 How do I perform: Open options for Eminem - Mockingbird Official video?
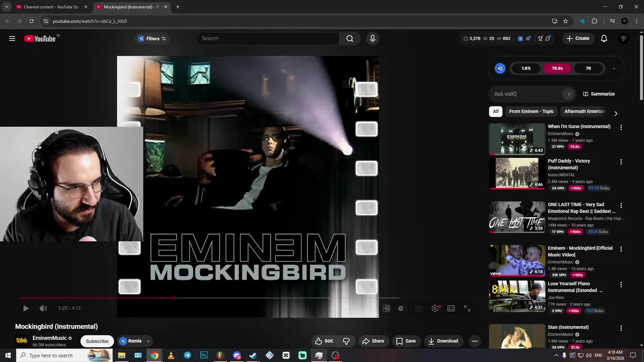pyautogui.click(x=621, y=249)
